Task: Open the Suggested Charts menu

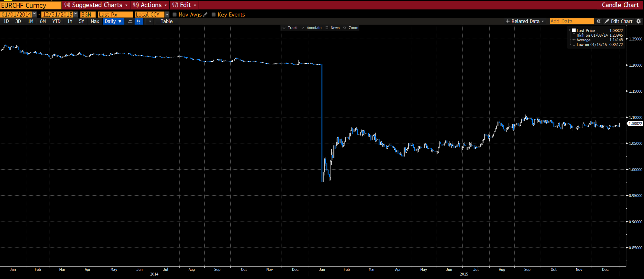Action: click(96, 5)
